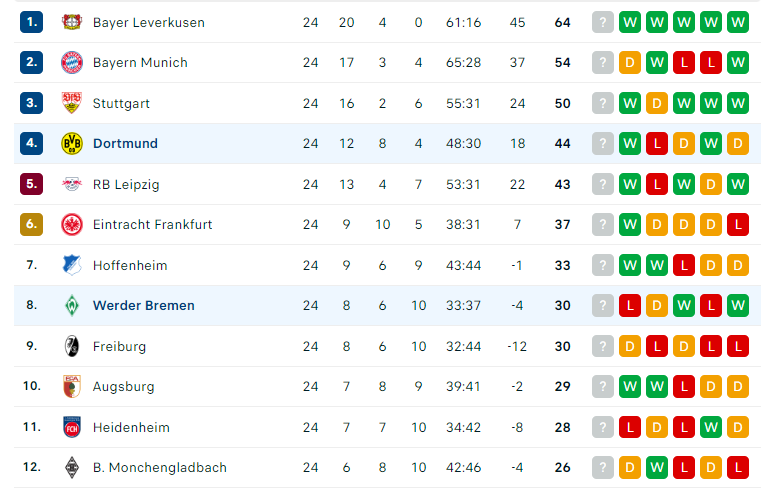Click rank 6 gold position badge
Image resolution: width=763 pixels, height=488 pixels.
click(32, 225)
